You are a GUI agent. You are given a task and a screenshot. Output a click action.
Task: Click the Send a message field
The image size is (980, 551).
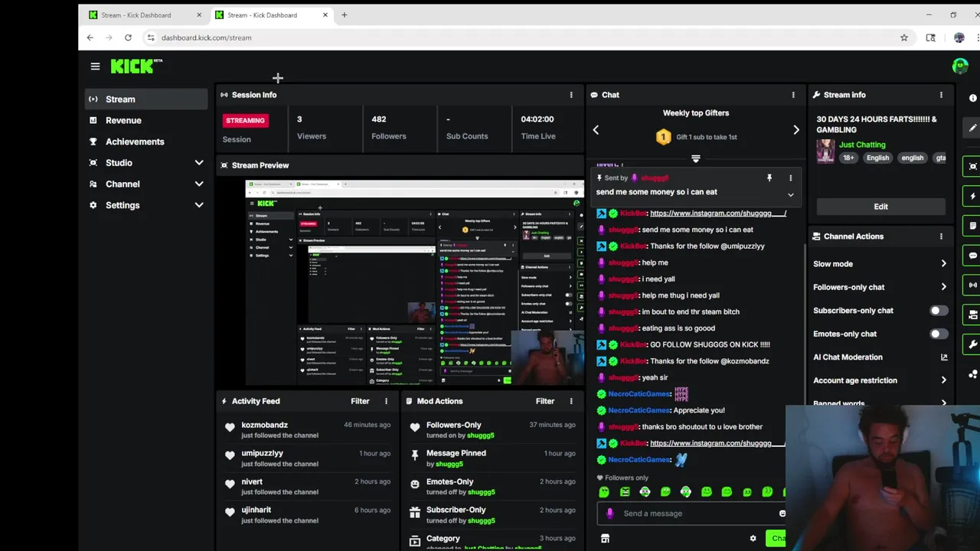pyautogui.click(x=693, y=514)
